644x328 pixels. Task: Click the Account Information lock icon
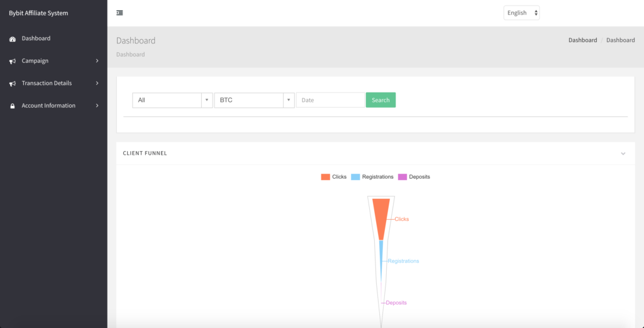point(13,106)
